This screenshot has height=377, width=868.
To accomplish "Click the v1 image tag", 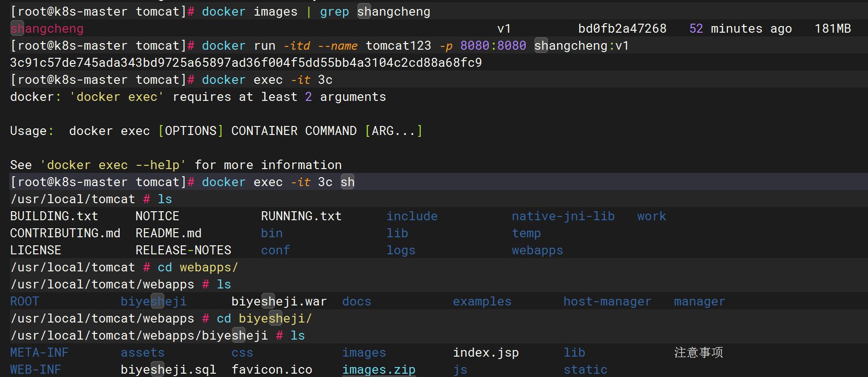I will pos(505,29).
